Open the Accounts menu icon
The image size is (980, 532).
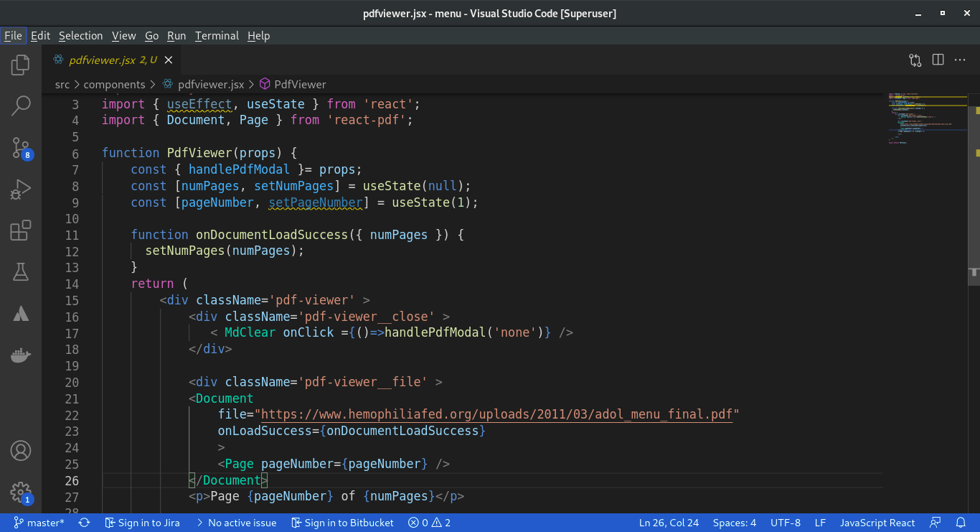pos(21,451)
